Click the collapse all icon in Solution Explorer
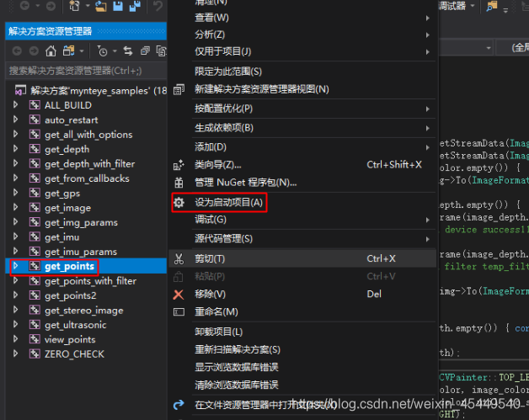Screen dimensions: 529x420 145,51
